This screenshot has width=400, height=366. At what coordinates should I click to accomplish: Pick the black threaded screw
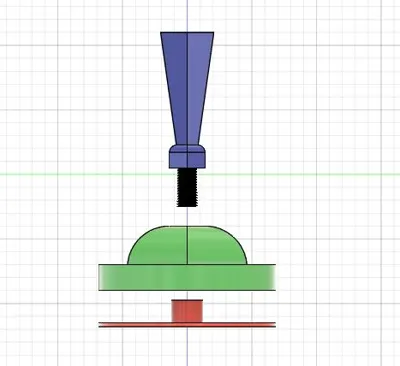[x=187, y=187]
